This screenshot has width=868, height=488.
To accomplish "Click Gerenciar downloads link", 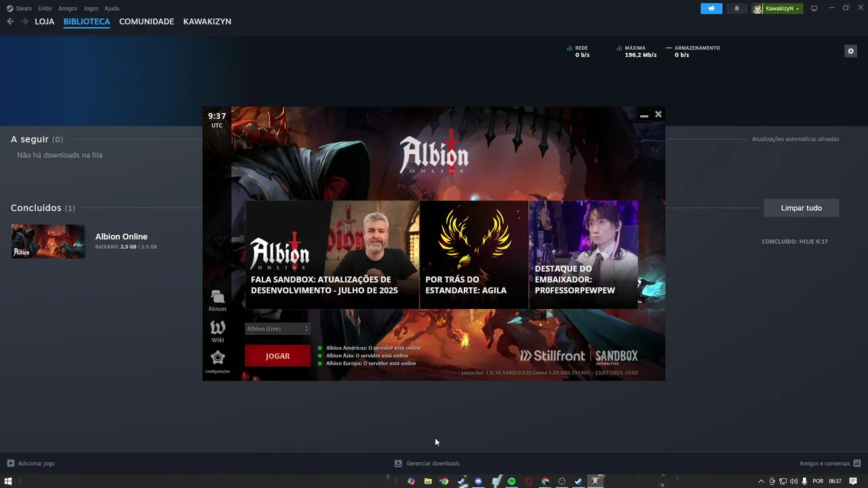I will click(433, 464).
